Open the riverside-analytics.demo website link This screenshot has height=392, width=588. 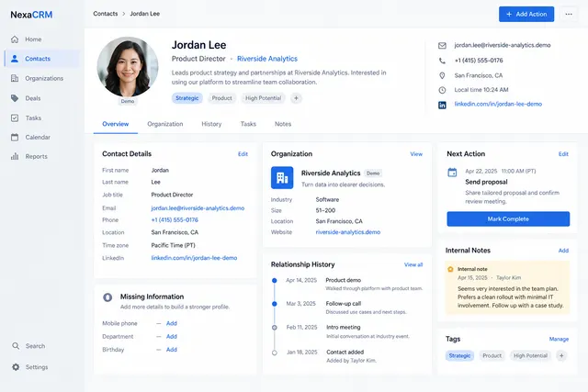(x=348, y=232)
